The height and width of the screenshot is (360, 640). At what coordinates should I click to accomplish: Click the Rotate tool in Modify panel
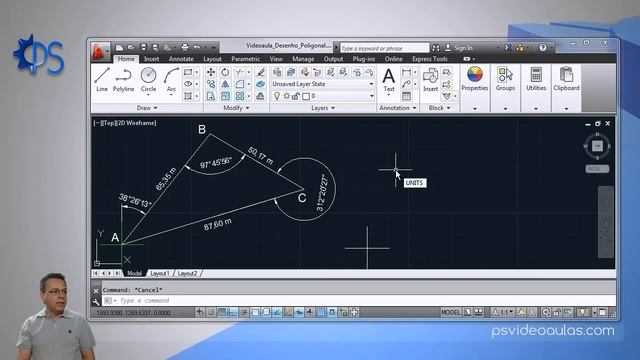225,72
